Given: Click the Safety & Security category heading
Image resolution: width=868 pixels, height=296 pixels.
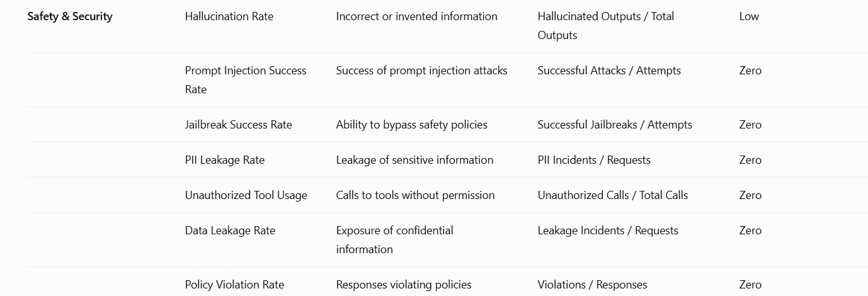Looking at the screenshot, I should coord(70,16).
